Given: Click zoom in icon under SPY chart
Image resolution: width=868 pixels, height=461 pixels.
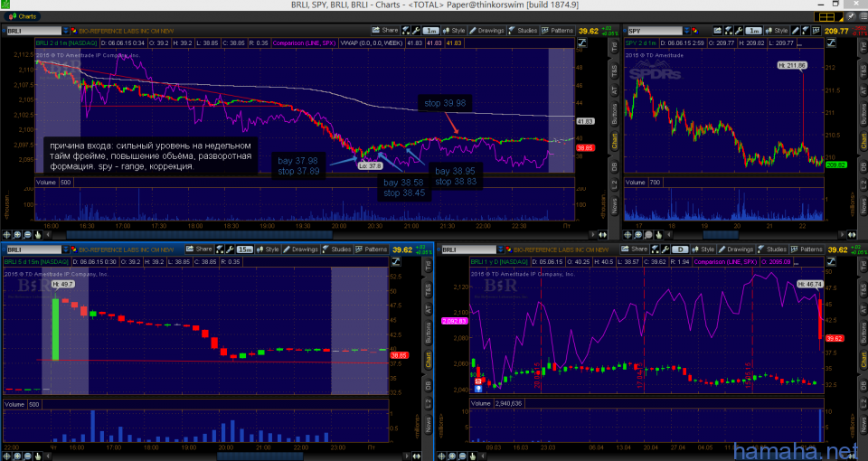Looking at the screenshot, I should click(638, 235).
